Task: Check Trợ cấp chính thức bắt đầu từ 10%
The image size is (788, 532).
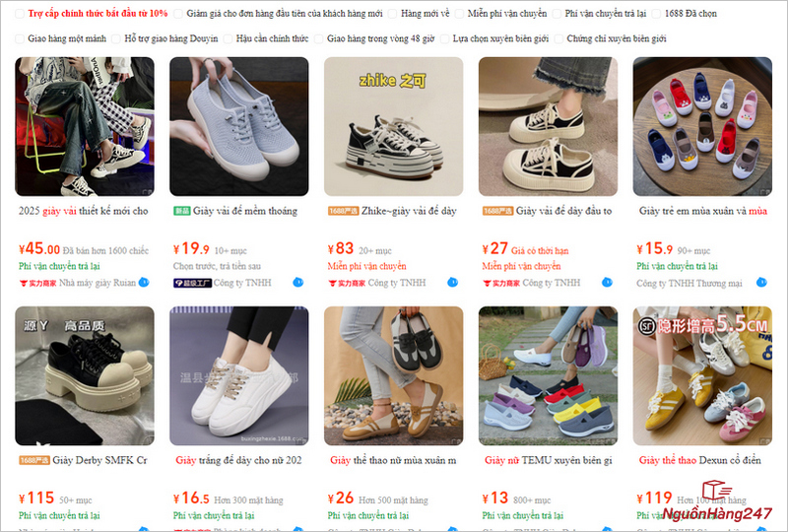Action: pyautogui.click(x=20, y=14)
